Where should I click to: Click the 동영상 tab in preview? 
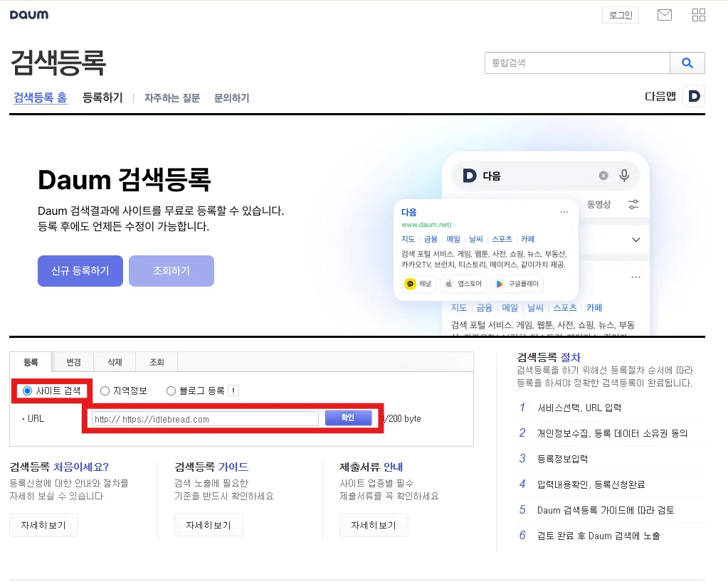pyautogui.click(x=599, y=204)
